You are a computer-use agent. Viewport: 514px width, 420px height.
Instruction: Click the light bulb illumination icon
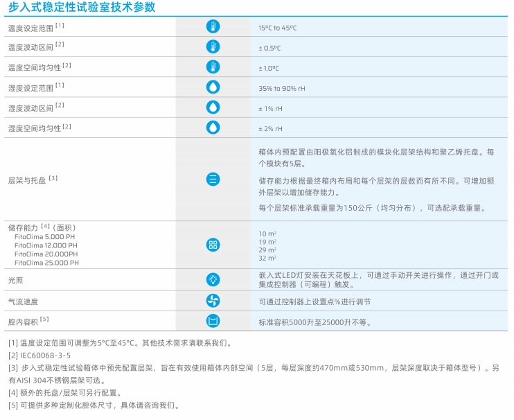213,280
